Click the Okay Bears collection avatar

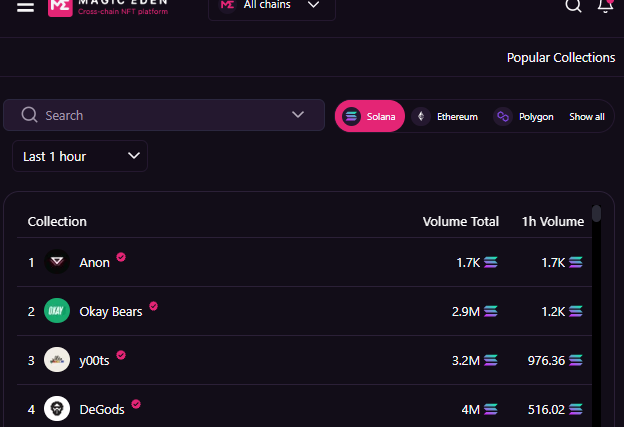(x=57, y=311)
